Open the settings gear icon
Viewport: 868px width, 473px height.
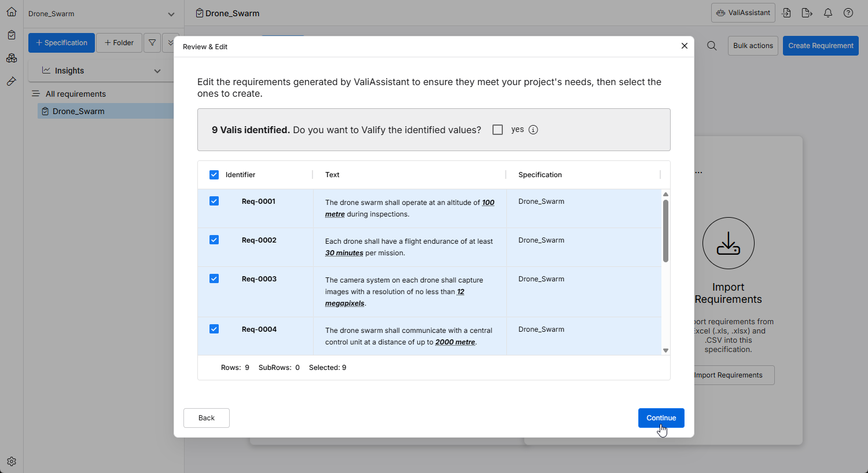(12, 461)
